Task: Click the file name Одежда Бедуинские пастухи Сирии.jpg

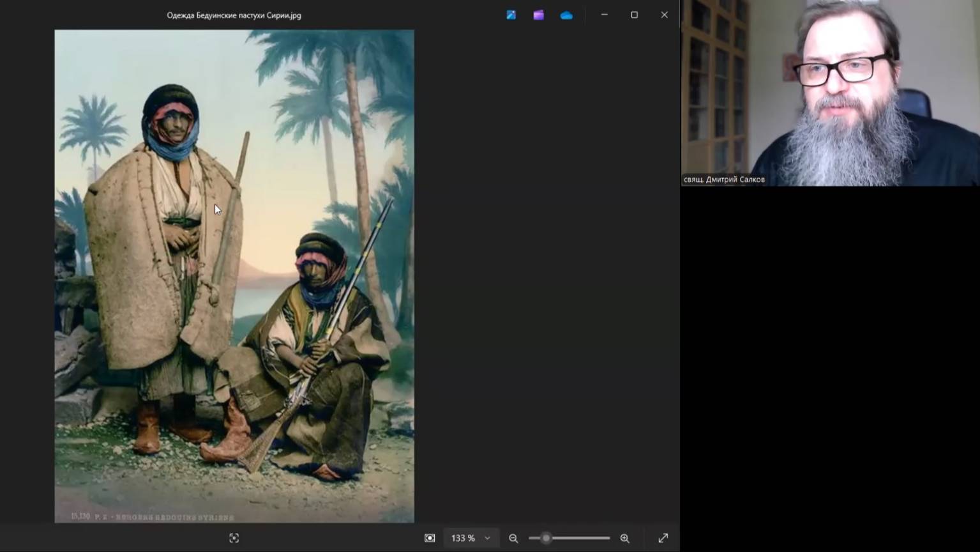Action: pyautogui.click(x=234, y=15)
